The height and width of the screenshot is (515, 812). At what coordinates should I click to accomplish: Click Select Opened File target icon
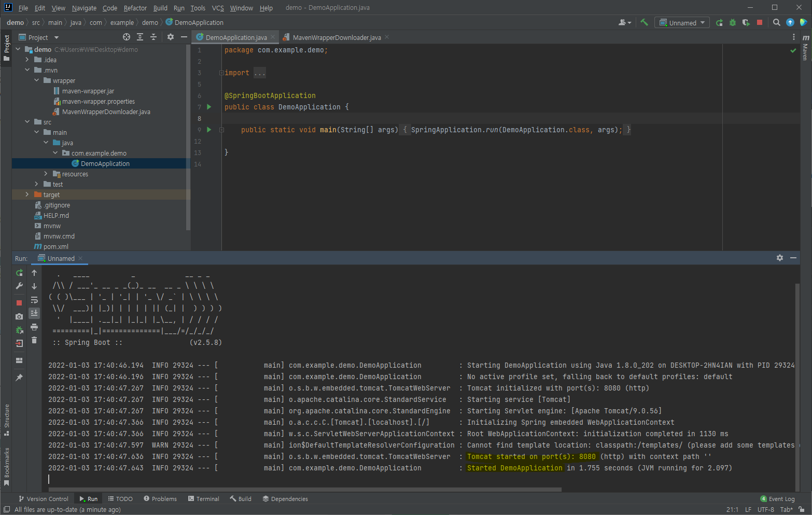127,37
